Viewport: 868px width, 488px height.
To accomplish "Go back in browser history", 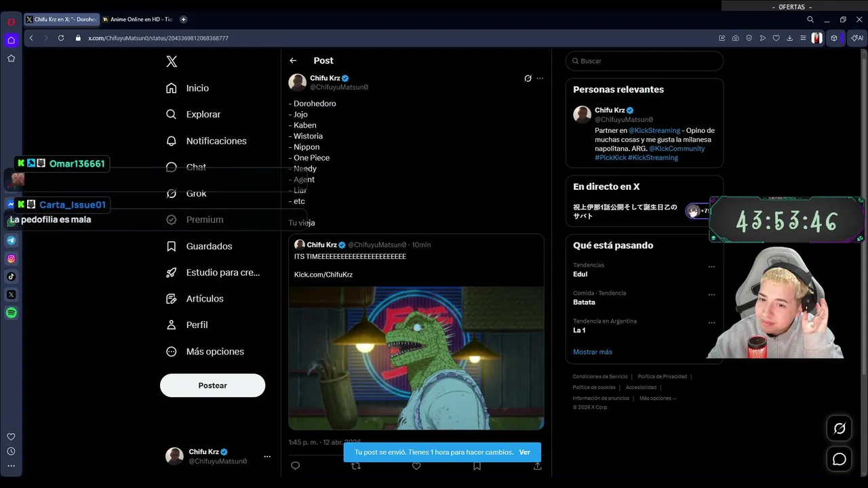I will 31,38.
